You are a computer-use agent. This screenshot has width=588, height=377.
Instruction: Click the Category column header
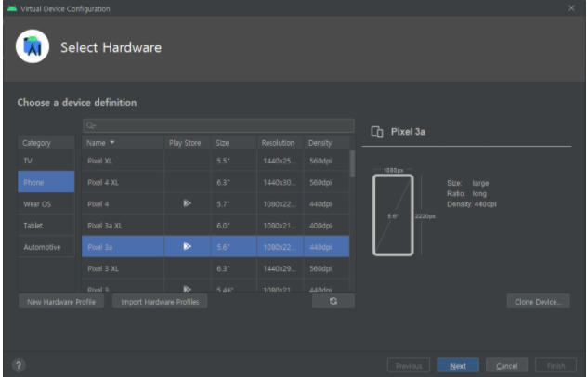(x=46, y=143)
